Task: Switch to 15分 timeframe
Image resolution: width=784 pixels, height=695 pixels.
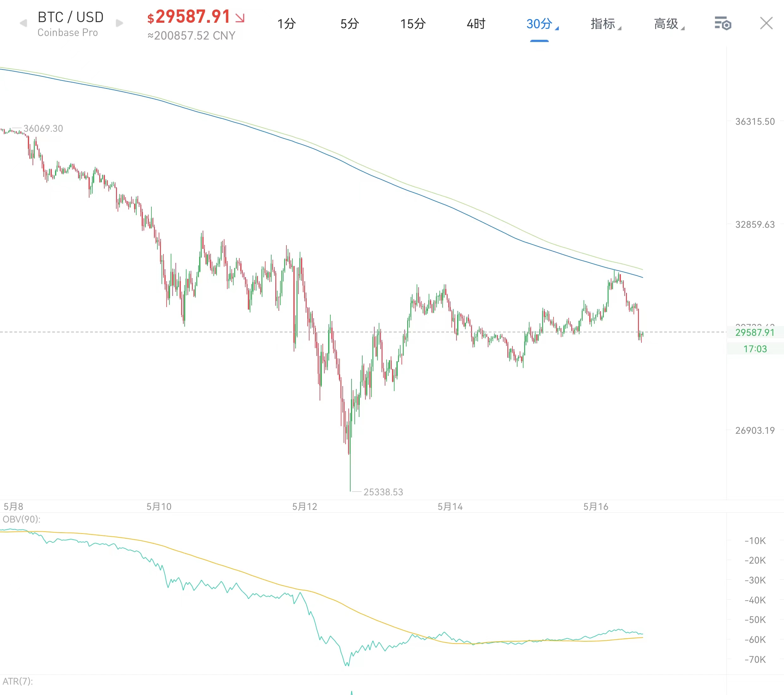Action: [x=413, y=24]
